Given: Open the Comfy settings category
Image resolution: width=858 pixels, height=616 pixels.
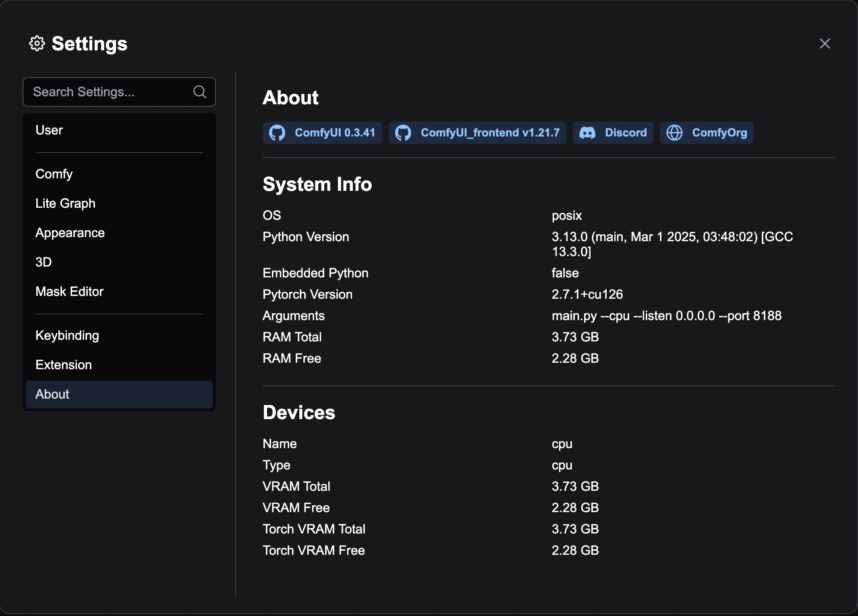Looking at the screenshot, I should pyautogui.click(x=54, y=174).
